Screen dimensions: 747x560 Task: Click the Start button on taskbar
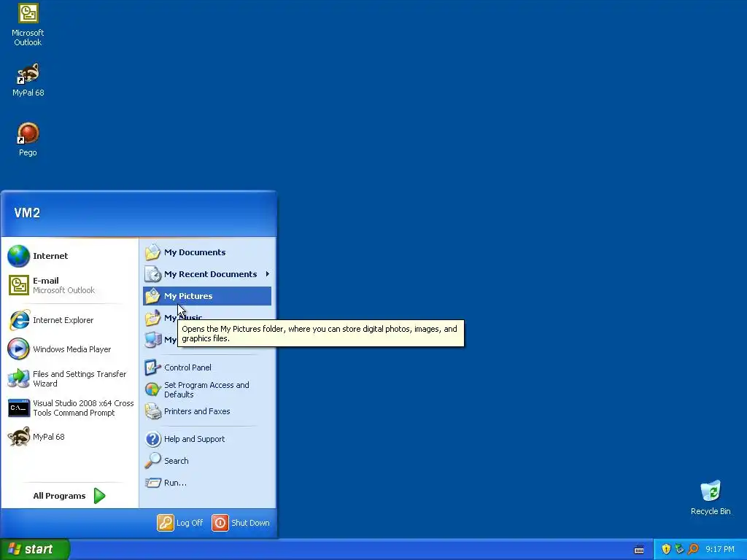35,549
